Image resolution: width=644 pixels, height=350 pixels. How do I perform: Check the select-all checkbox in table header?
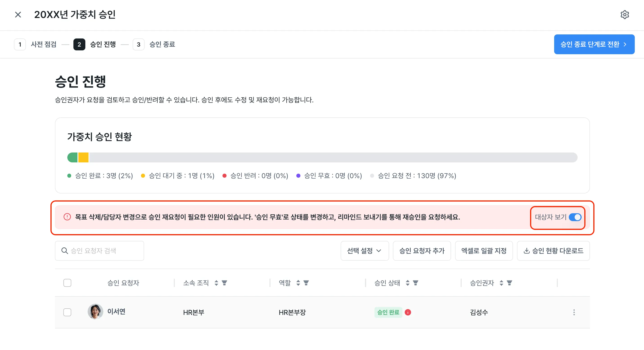(x=67, y=283)
